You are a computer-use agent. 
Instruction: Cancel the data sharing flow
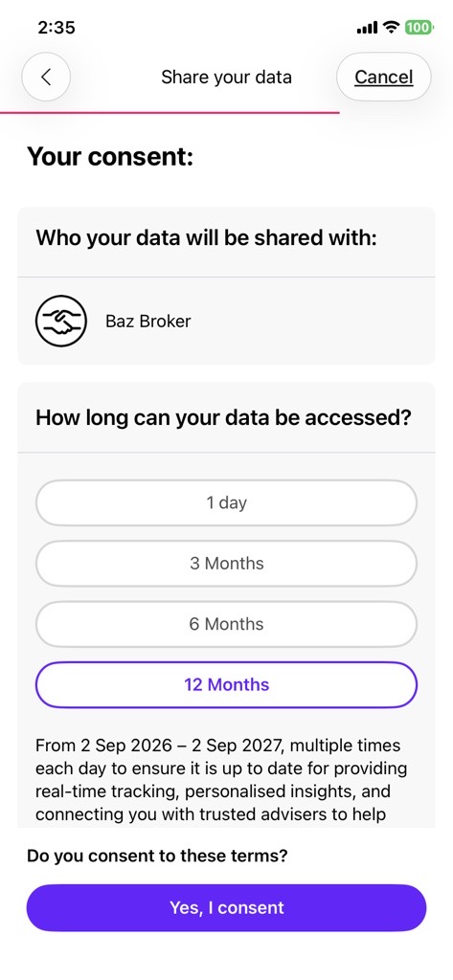383,77
